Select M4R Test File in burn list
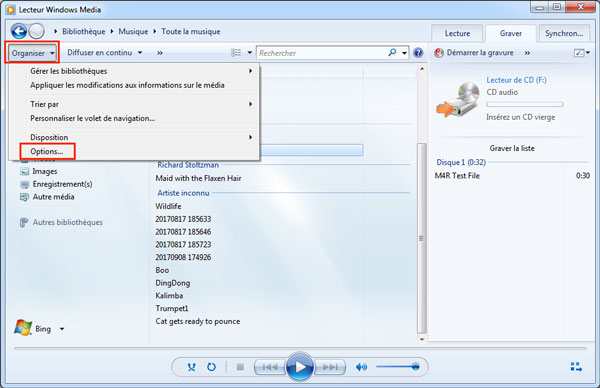 coord(457,176)
